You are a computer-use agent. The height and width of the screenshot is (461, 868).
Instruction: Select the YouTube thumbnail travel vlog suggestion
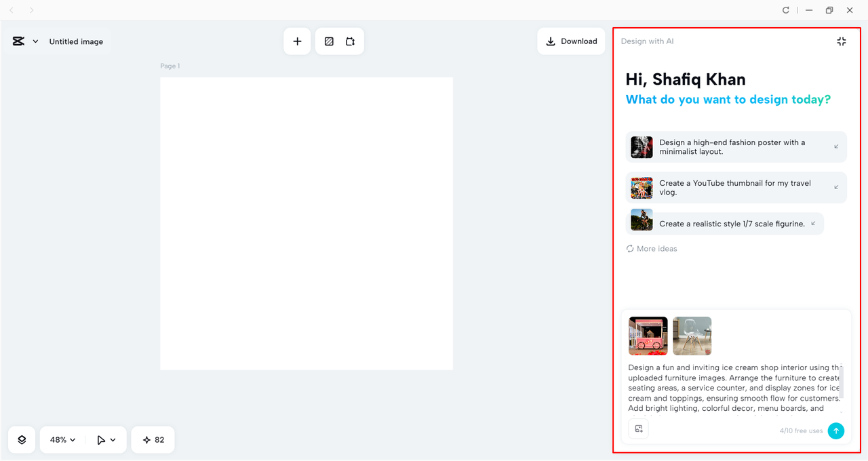click(x=736, y=188)
